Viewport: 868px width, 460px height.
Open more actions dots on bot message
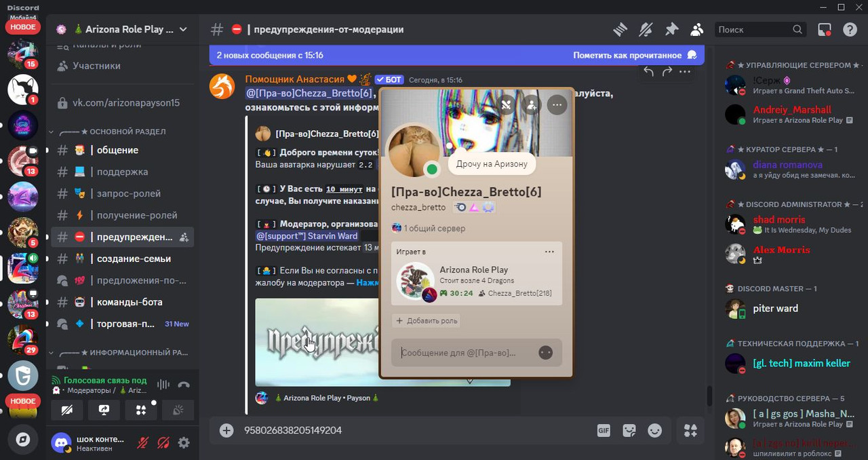[686, 71]
